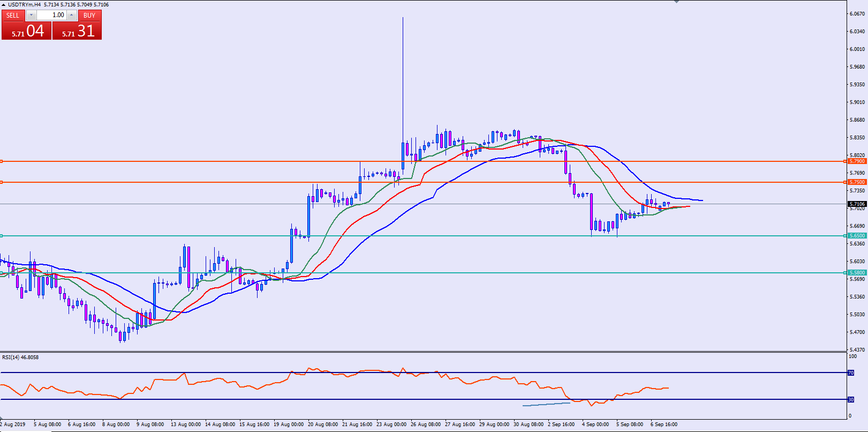The image size is (868, 432).
Task: Click the 23 Aug 00:00 time axis label
Action: coord(391,424)
